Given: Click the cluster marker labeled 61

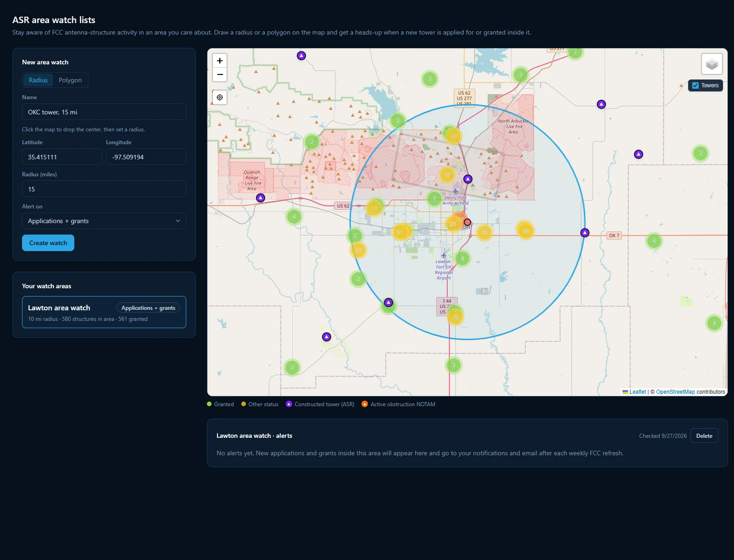Looking at the screenshot, I should pos(400,232).
